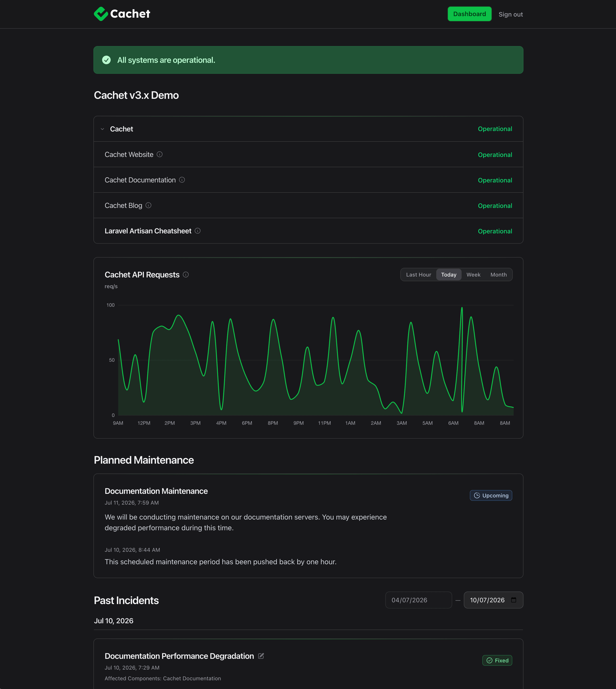Screen dimensions: 616x689
Task: Click the Past Incidents heading
Action: click(126, 600)
